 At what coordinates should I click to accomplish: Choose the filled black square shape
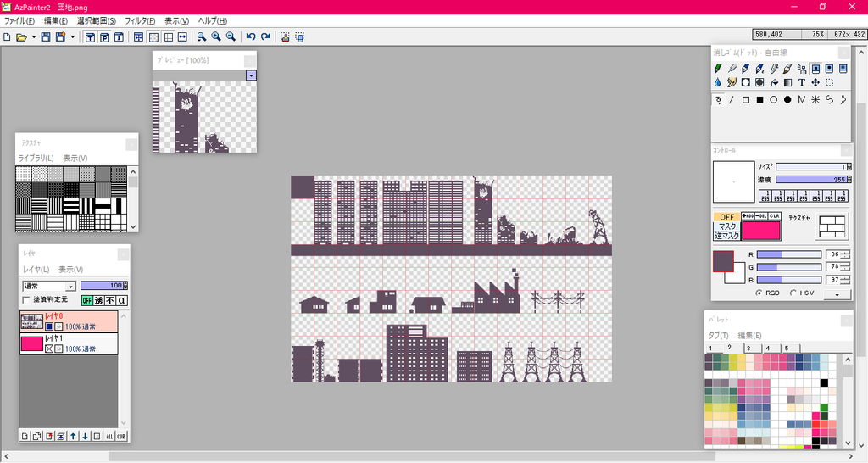(760, 100)
